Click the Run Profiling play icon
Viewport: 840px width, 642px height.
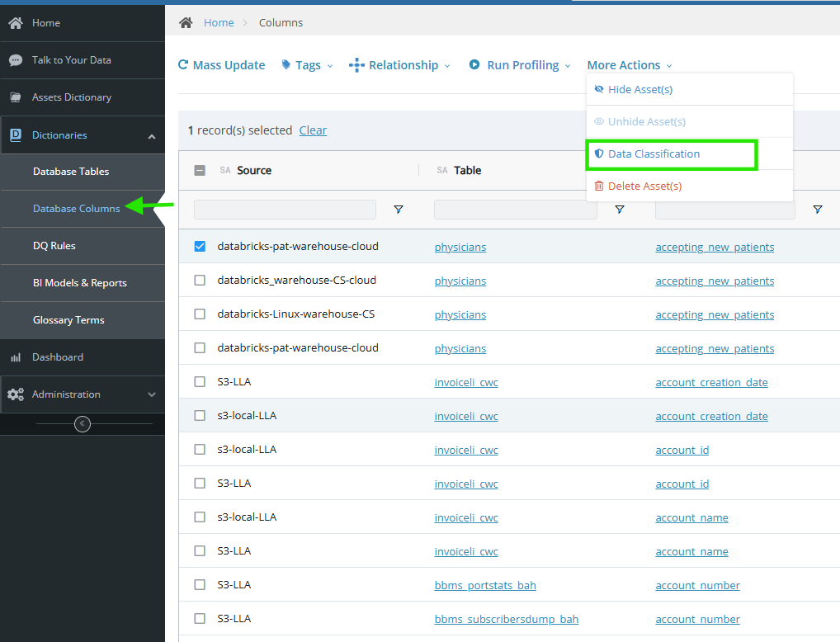[474, 65]
